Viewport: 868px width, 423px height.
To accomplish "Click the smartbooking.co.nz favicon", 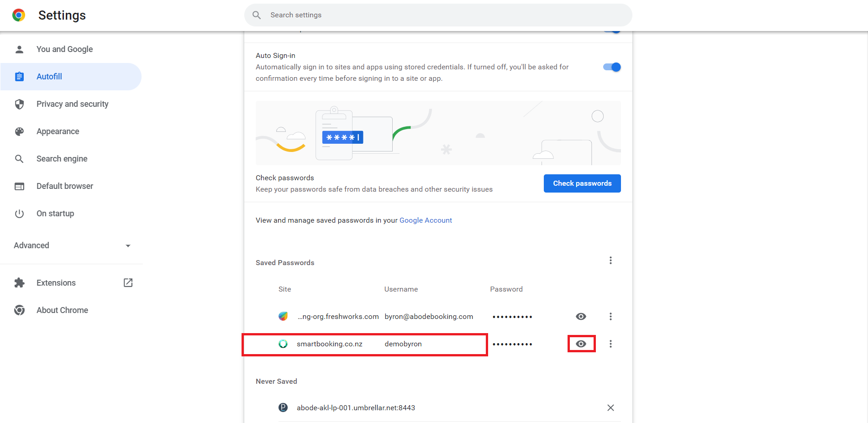I will click(x=283, y=344).
